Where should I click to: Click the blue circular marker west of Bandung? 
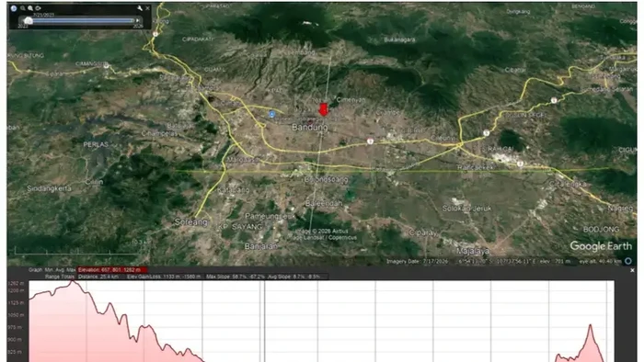[x=272, y=114]
